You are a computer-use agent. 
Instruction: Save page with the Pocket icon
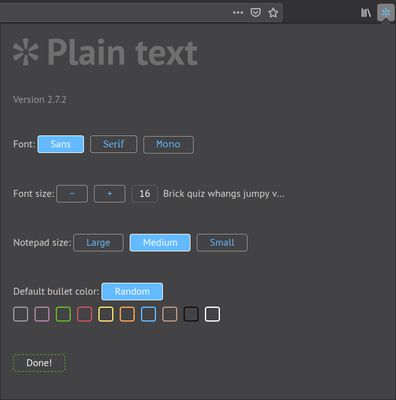(x=256, y=13)
